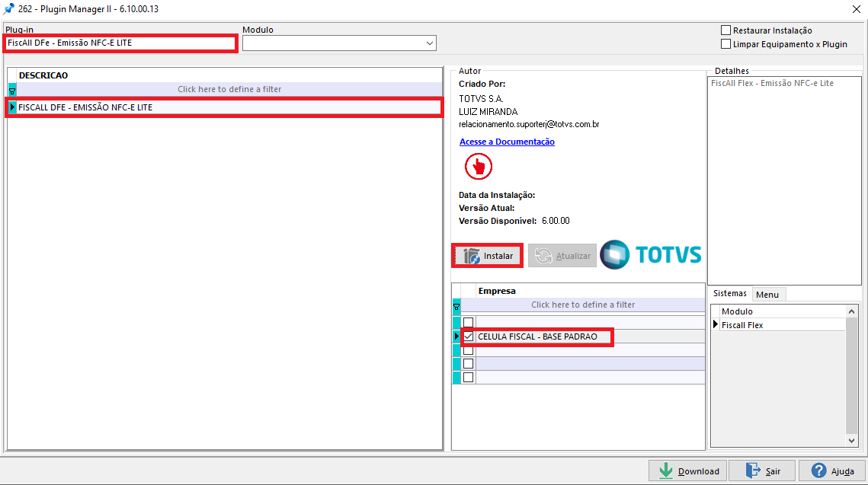The height and width of the screenshot is (485, 868).
Task: Select the Fiscall Flex module row
Action: [783, 325]
